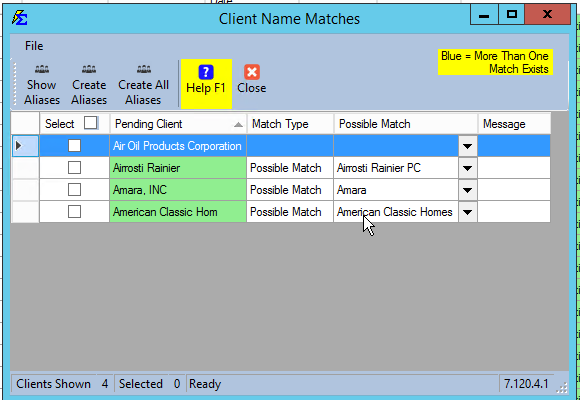Screen dimensions: 580x400
Task: Maximize the Client Name Matches window
Action: tap(512, 14)
